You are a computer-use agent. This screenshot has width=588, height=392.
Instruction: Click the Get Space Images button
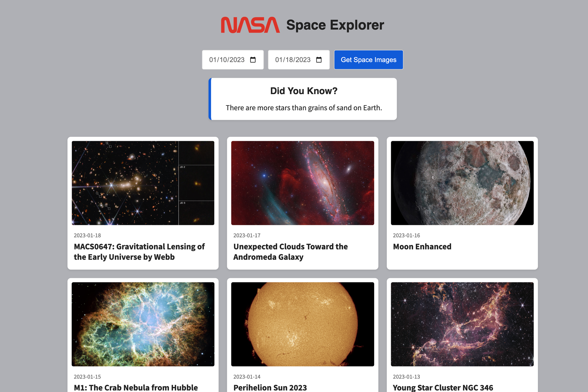tap(368, 60)
